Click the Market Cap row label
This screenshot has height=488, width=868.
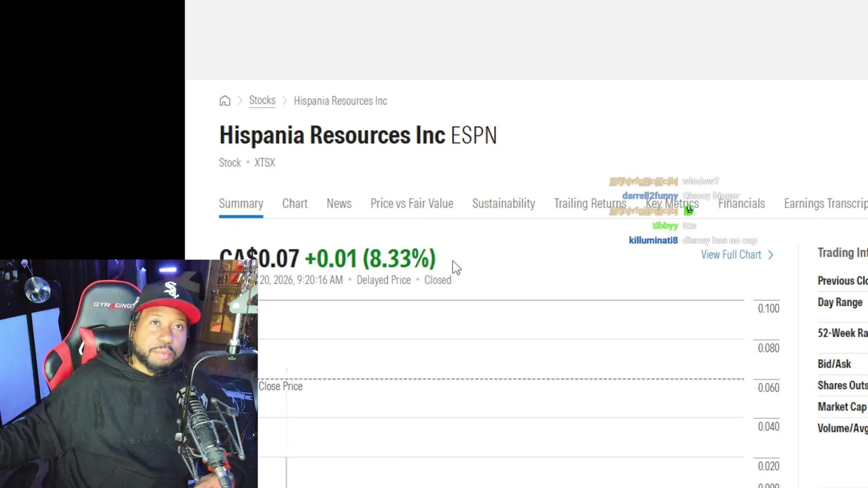click(842, 407)
